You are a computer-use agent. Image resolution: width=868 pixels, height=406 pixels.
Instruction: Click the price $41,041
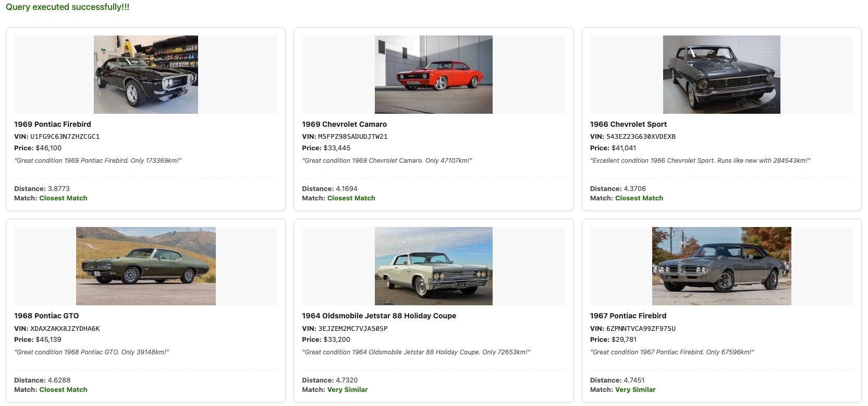[624, 148]
